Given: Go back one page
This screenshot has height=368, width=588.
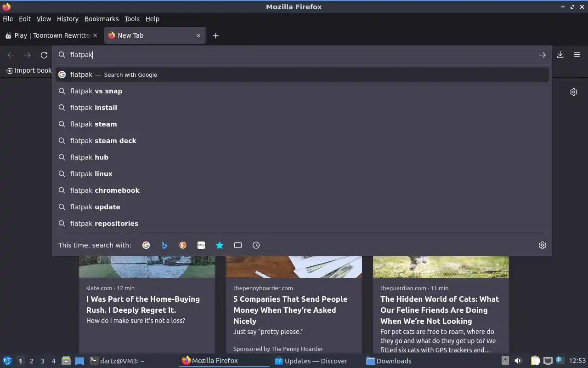Looking at the screenshot, I should (x=11, y=55).
